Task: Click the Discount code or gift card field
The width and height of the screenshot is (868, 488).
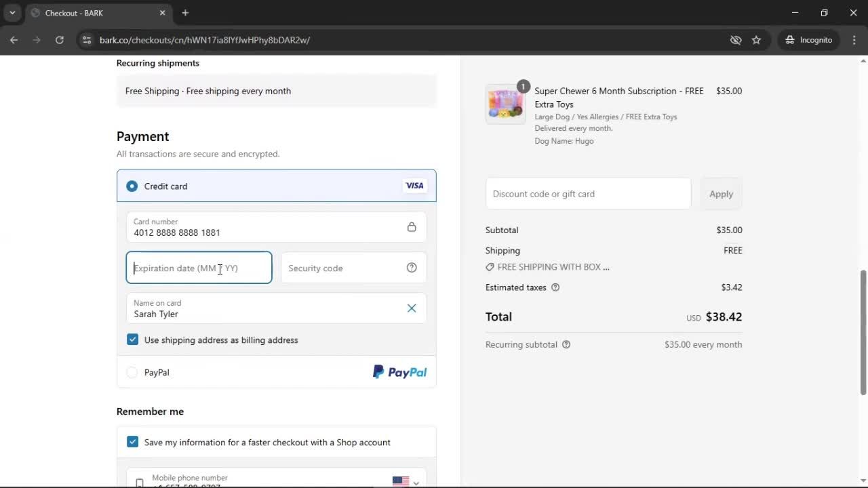Action: point(589,194)
